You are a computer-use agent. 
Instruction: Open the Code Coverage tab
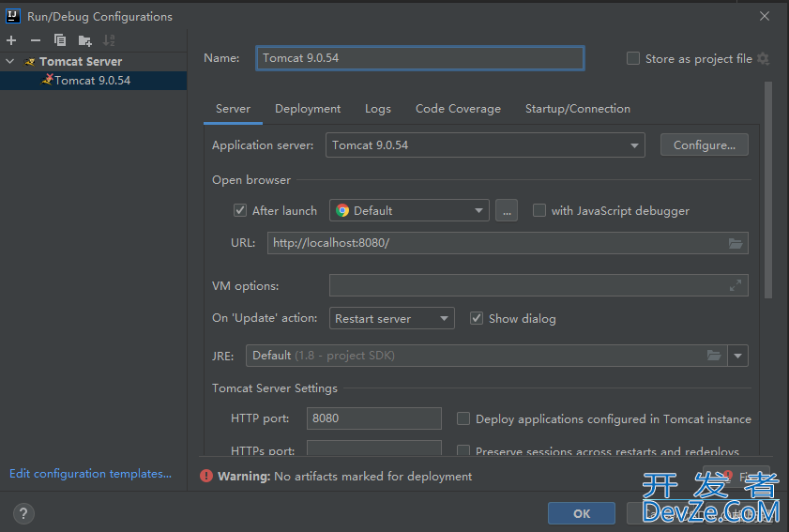point(458,109)
